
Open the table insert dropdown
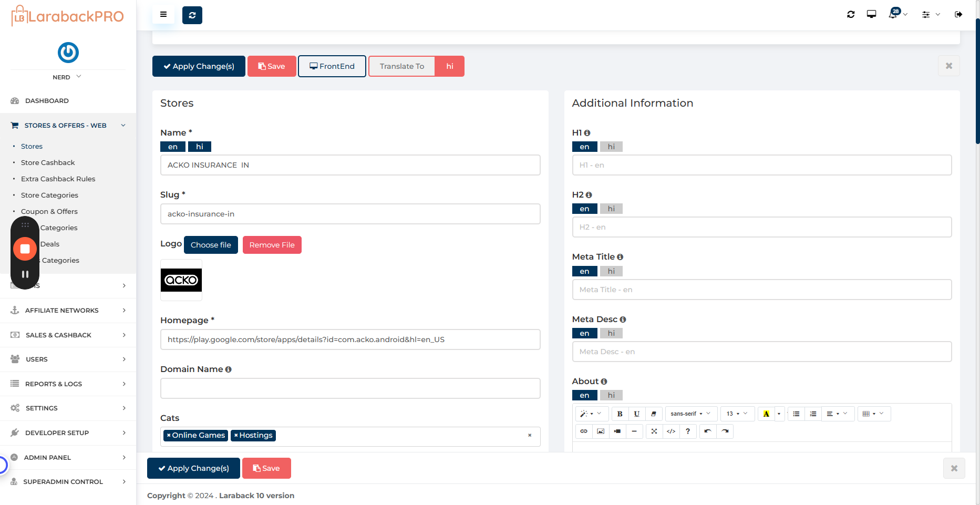[873, 414]
